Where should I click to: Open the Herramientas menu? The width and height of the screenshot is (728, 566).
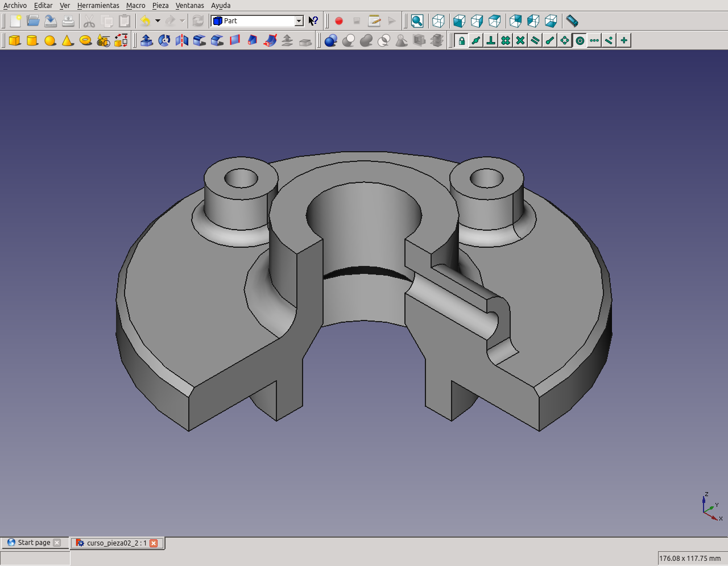[98, 5]
